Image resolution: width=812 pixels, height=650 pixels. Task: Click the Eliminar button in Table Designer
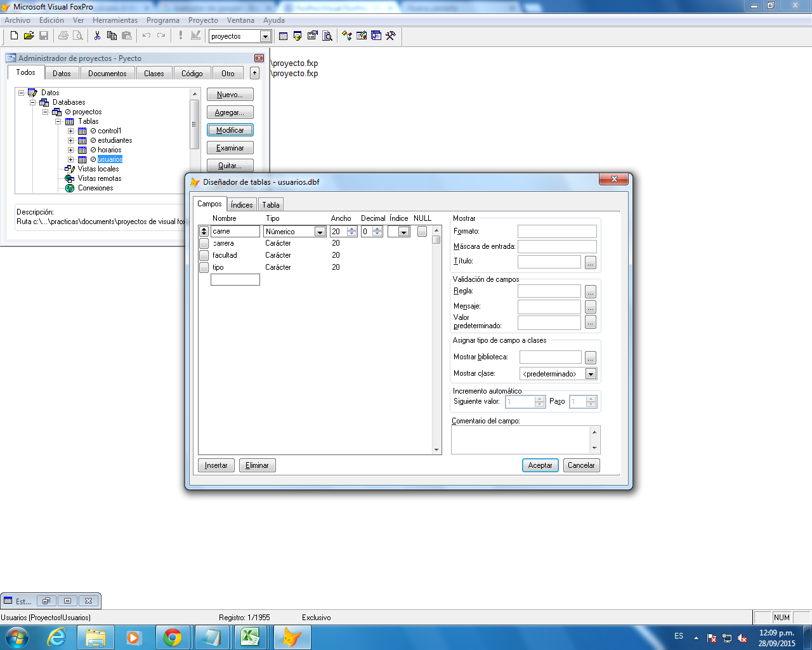257,465
